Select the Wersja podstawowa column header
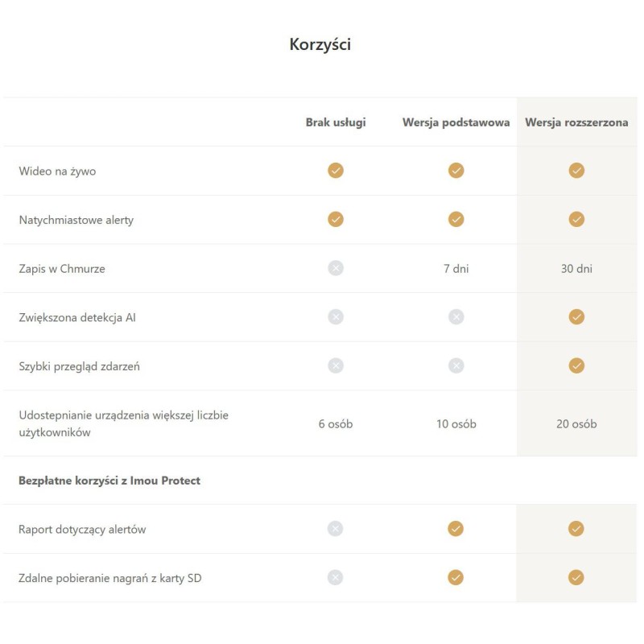The height and width of the screenshot is (644, 644). (x=456, y=122)
